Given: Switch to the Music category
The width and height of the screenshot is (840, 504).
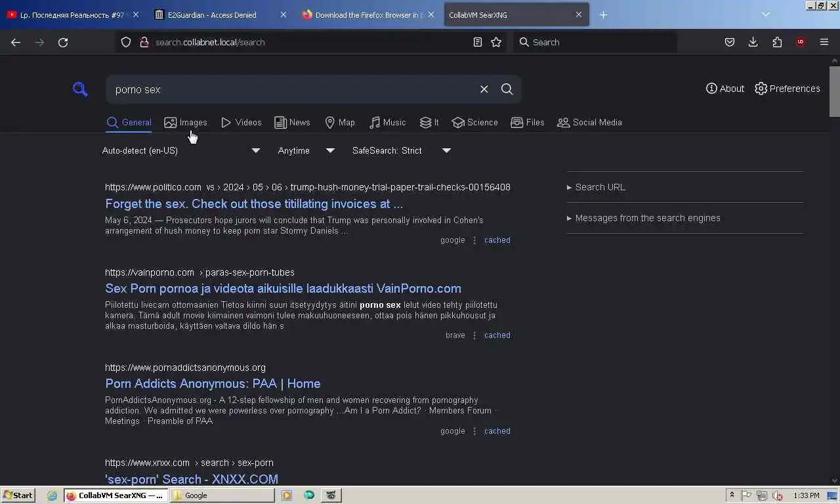Looking at the screenshot, I should (387, 123).
